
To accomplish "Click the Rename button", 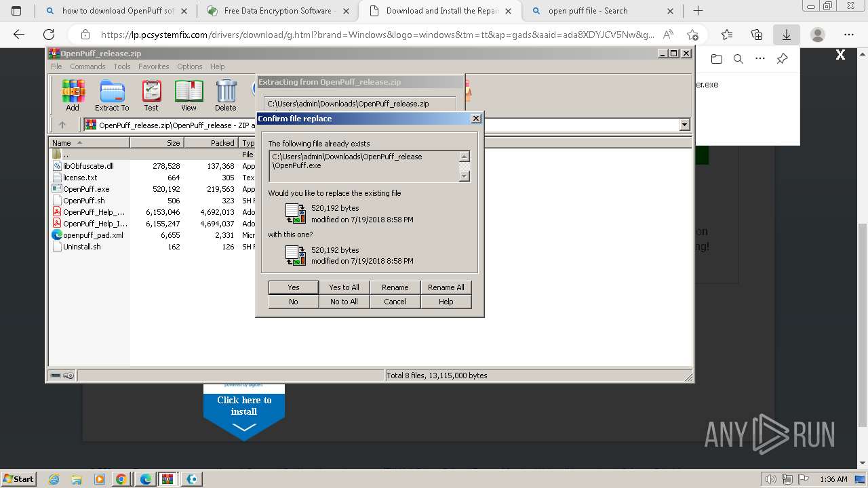I will [x=395, y=287].
